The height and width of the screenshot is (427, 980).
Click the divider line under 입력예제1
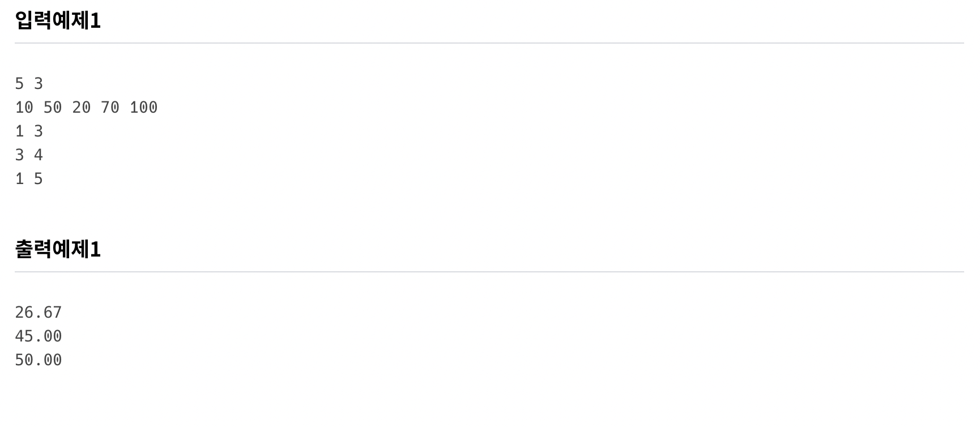click(x=489, y=43)
